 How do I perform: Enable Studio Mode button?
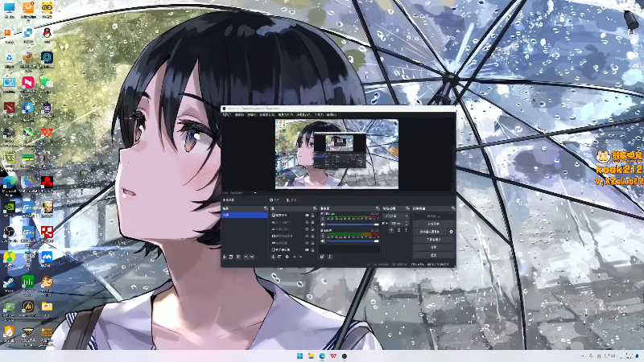[x=434, y=240]
